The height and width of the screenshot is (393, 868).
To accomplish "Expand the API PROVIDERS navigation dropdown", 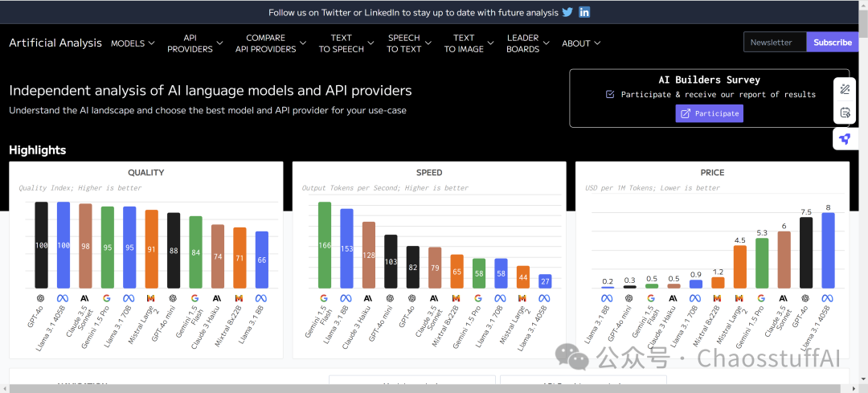I will (195, 43).
